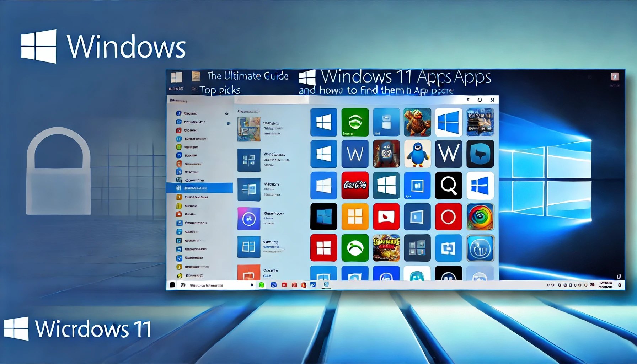Image resolution: width=637 pixels, height=364 pixels.
Task: Open the folder desktop icon beside Ultimate Guide
Action: pos(196,76)
